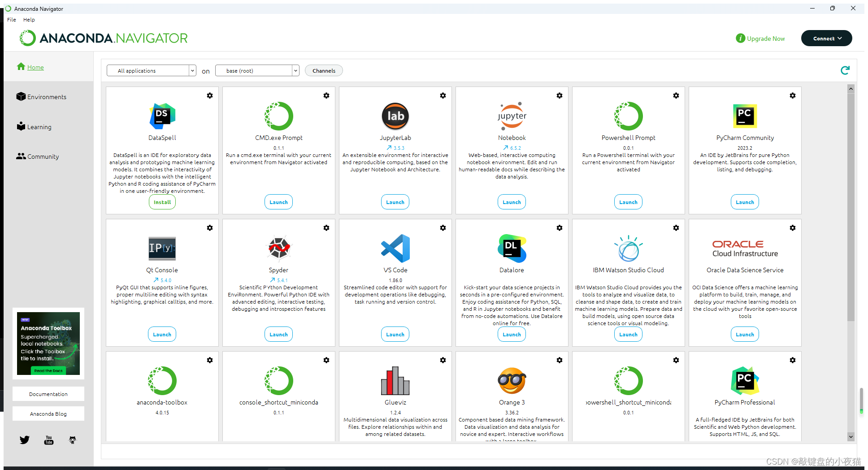
Task: Open the Orange 3 tile settings gear
Action: coord(560,360)
